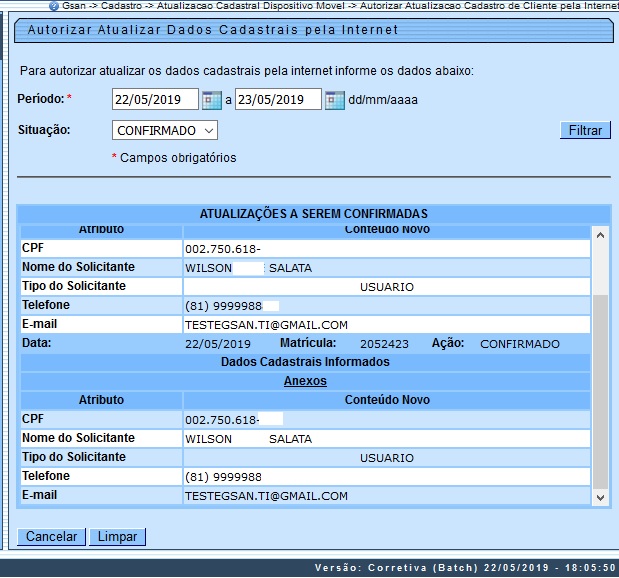Click the list scrollbar up arrow

coord(600,236)
